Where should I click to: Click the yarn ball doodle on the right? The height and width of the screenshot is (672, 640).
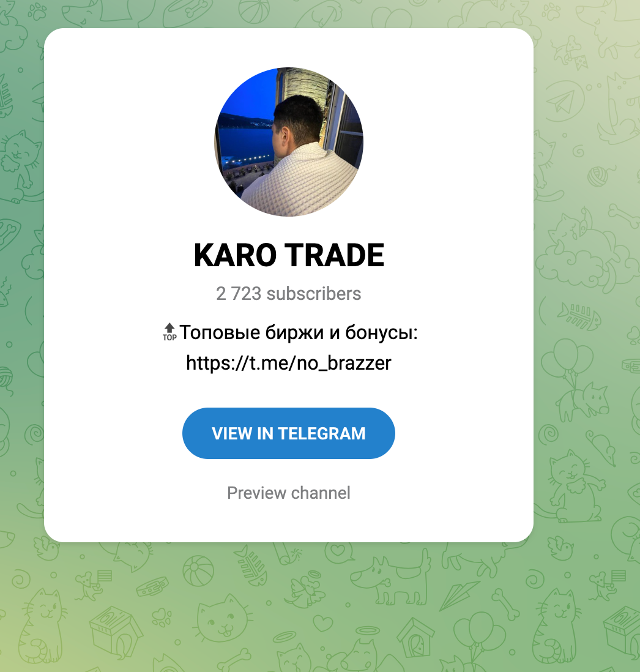pyautogui.click(x=598, y=177)
